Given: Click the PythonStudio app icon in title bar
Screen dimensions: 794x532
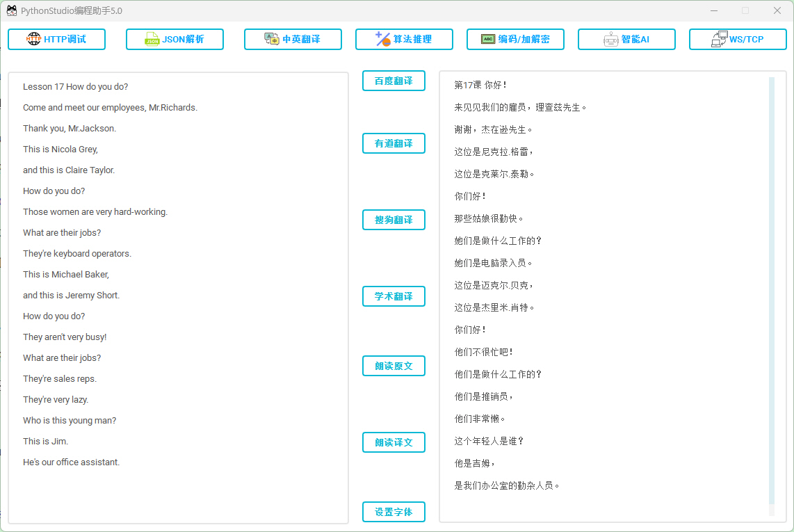Looking at the screenshot, I should (12, 10).
